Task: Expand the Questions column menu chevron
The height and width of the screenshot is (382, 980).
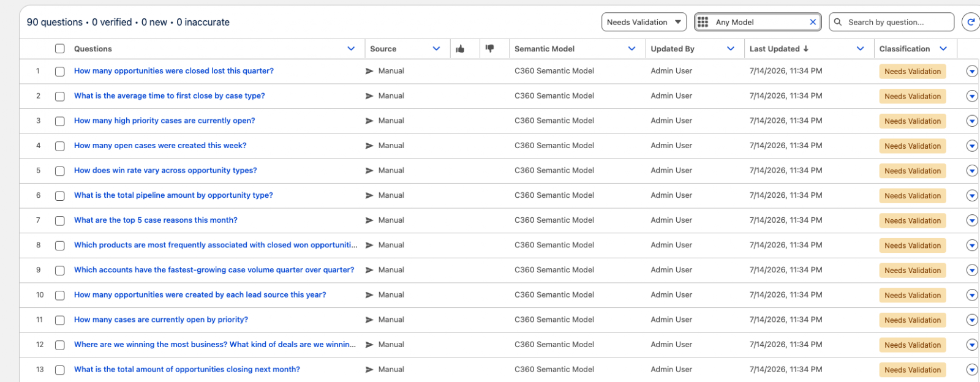Action: (x=351, y=48)
